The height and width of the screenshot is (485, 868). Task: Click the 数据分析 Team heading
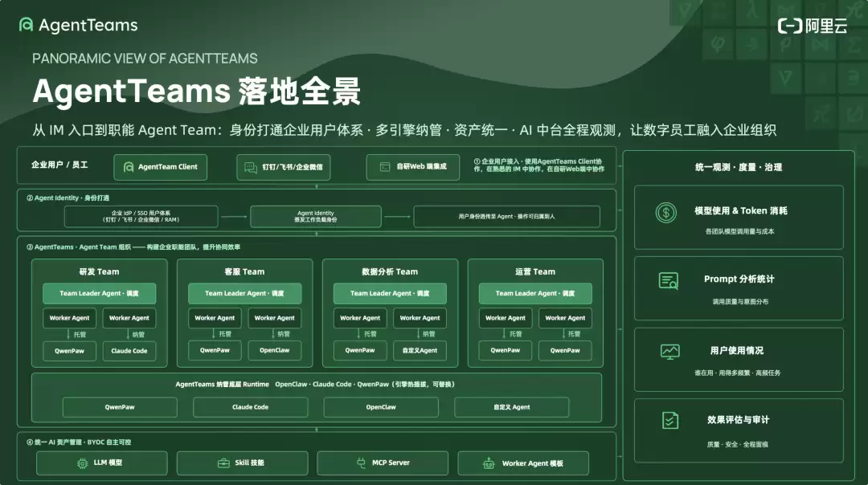pyautogui.click(x=390, y=271)
